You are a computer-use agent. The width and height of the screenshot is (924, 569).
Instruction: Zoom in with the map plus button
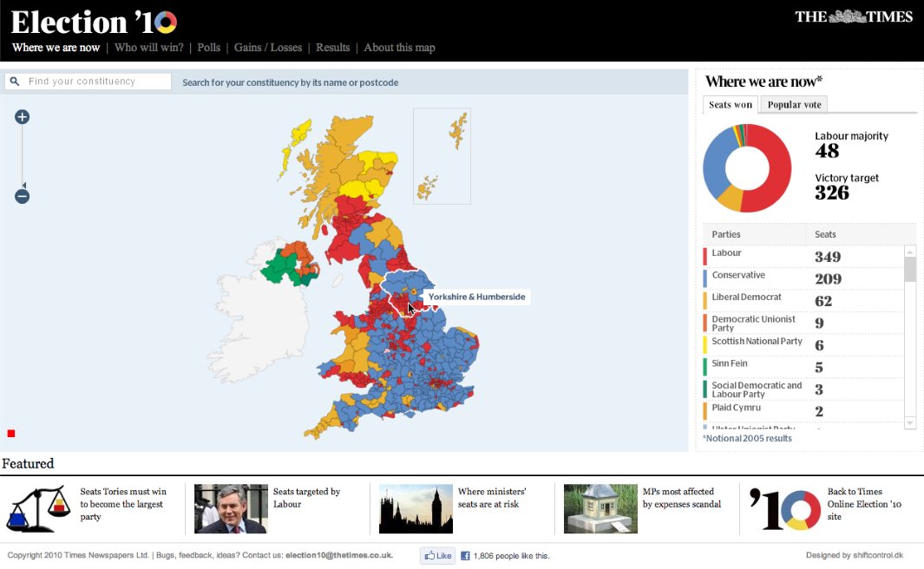point(22,116)
